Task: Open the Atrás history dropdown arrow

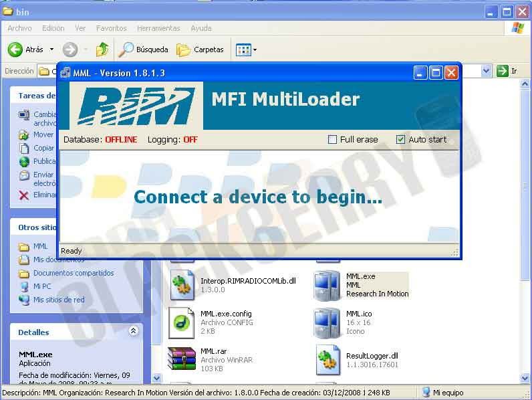Action: (x=51, y=49)
